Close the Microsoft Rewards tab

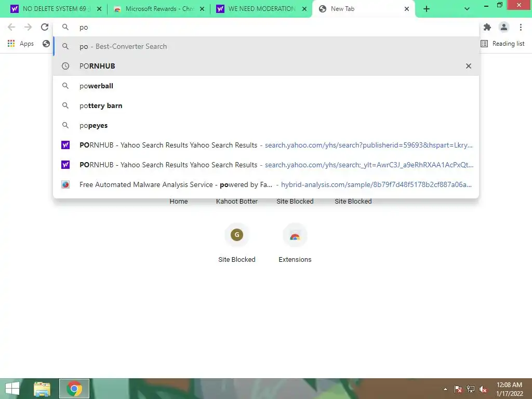pyautogui.click(x=202, y=9)
